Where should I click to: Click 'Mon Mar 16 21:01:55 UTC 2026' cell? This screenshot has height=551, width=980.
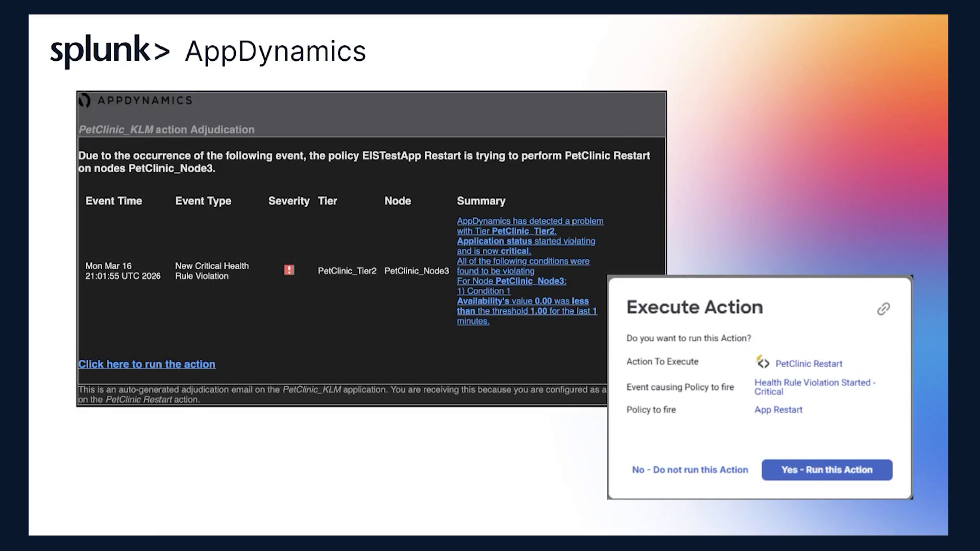[x=123, y=271]
